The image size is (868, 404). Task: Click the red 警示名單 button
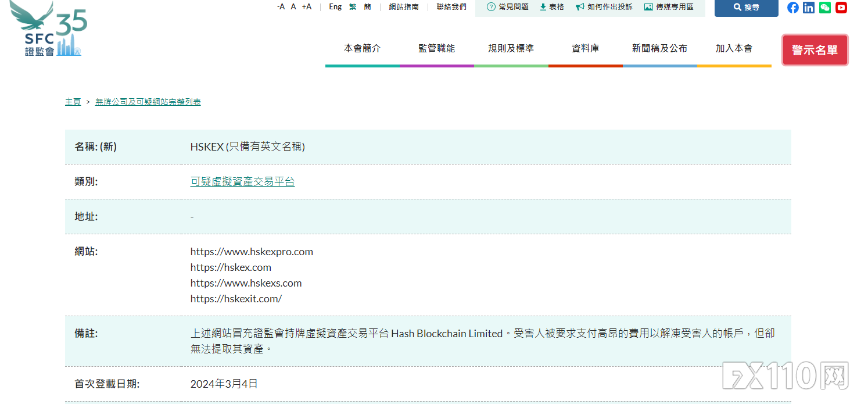click(x=815, y=50)
